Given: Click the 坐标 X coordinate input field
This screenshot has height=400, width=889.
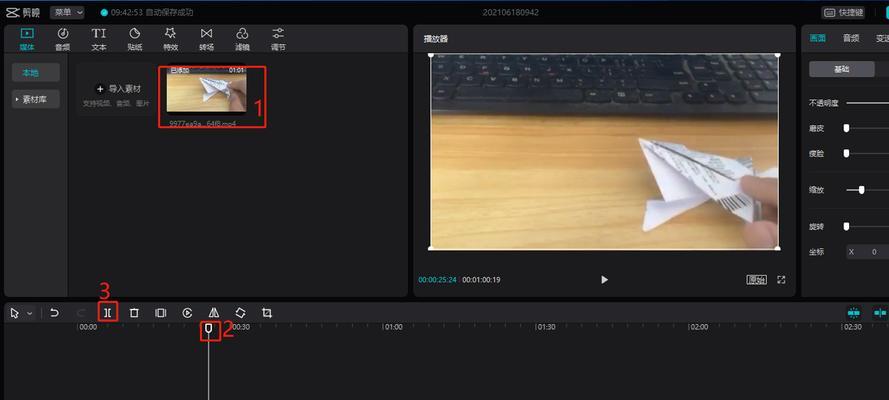Looking at the screenshot, I should click(x=867, y=252).
